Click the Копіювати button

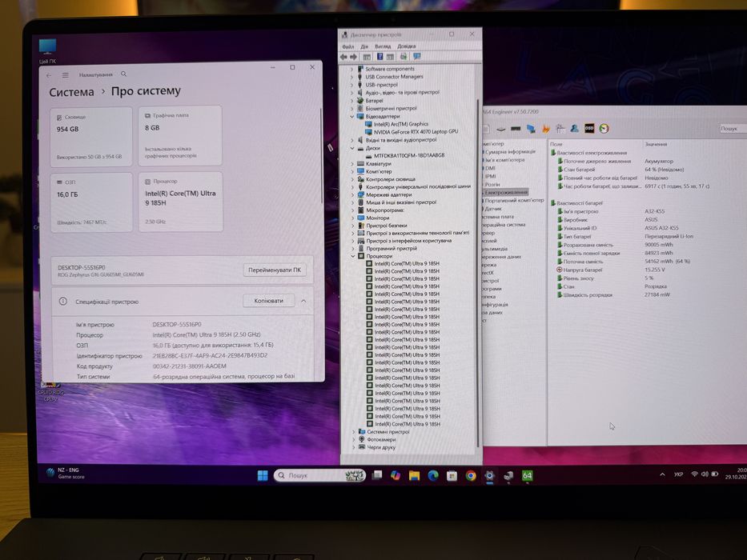pos(269,301)
